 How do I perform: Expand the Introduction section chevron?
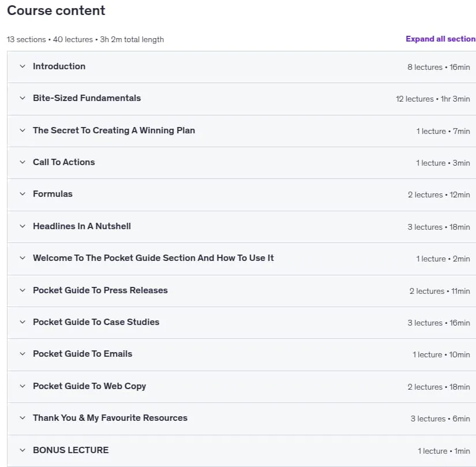click(x=23, y=66)
